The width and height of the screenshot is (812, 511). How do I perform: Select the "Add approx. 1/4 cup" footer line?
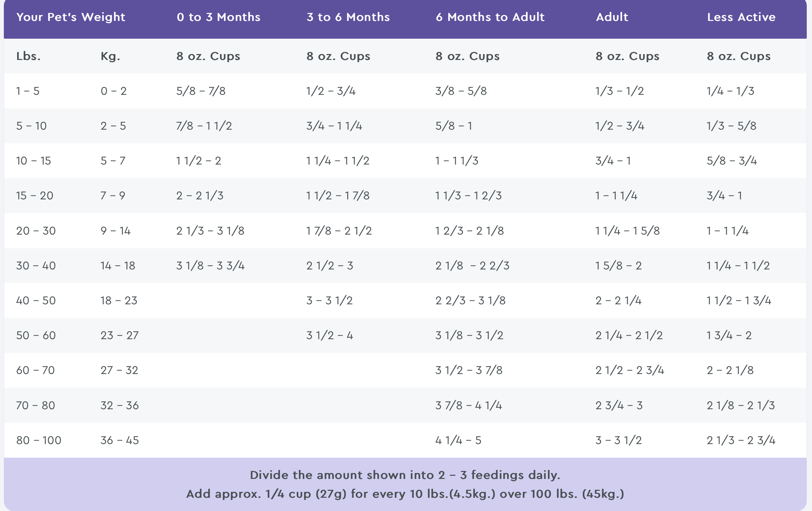point(405,494)
